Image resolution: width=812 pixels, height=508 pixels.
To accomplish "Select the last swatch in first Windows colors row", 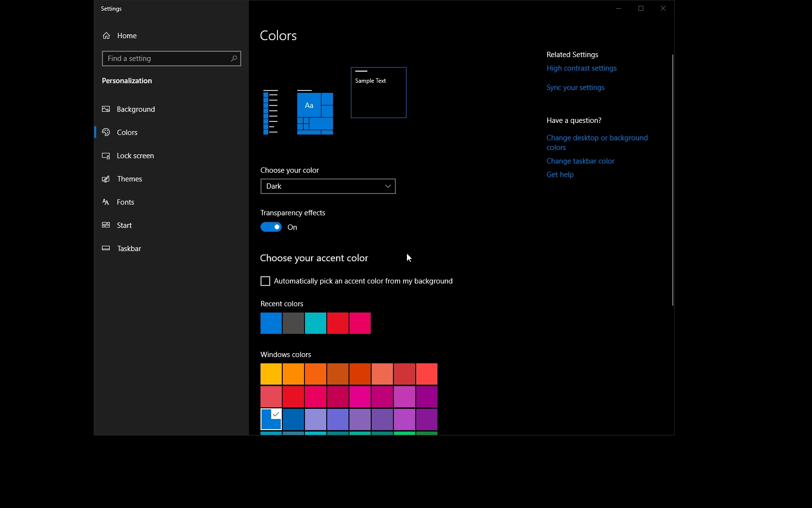I will pyautogui.click(x=427, y=374).
